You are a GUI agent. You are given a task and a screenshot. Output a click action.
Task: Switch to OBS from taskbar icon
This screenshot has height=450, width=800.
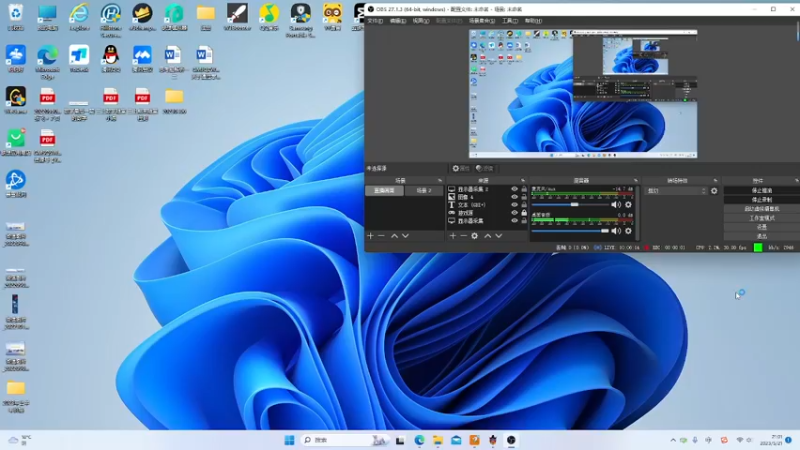pos(511,440)
